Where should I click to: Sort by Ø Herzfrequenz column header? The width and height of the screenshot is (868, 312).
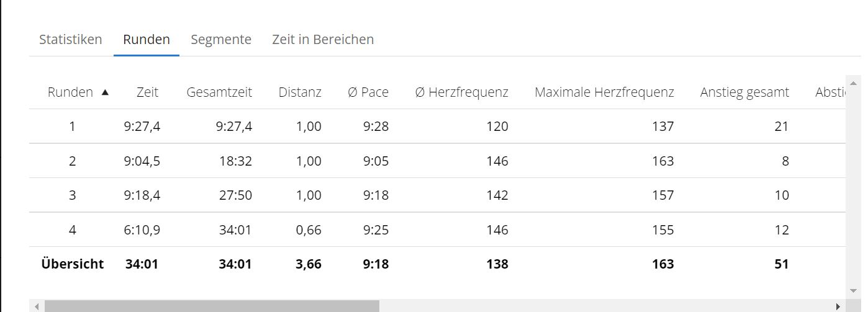click(462, 92)
